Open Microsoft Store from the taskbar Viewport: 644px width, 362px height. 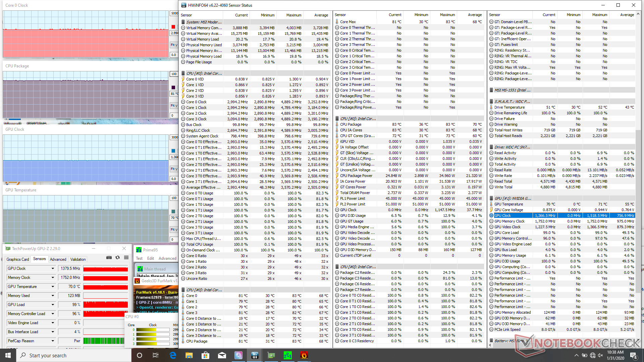(x=205, y=355)
